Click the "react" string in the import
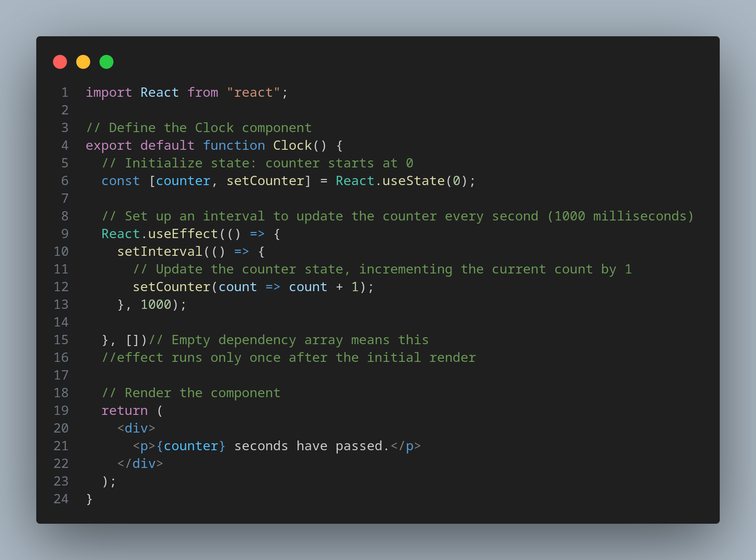756x560 pixels. [253, 93]
